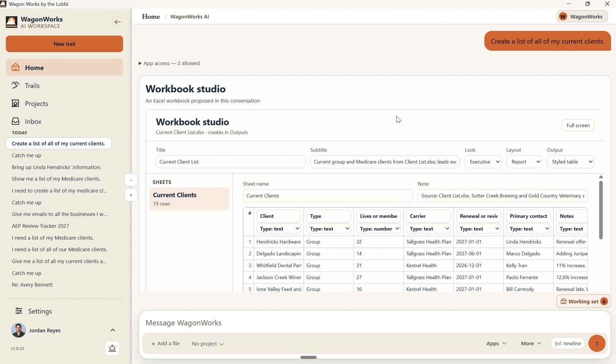Viewport: 616px width, 364px height.
Task: Open the Output dropdown set to Styled table
Action: point(570,162)
